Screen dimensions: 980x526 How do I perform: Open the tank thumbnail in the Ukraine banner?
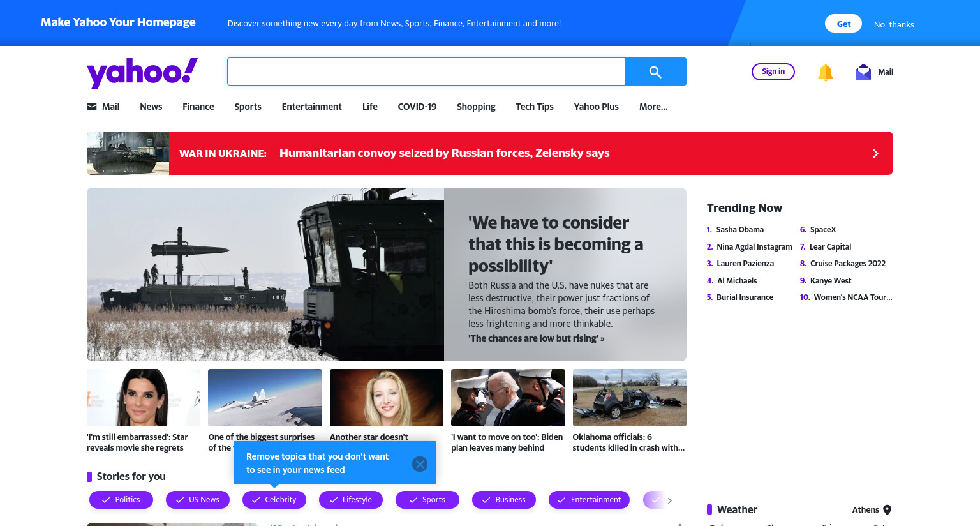128,153
